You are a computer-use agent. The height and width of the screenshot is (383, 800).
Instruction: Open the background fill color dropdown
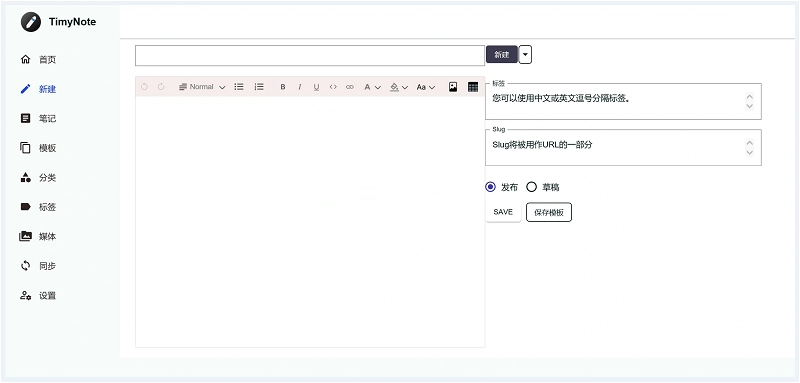399,87
